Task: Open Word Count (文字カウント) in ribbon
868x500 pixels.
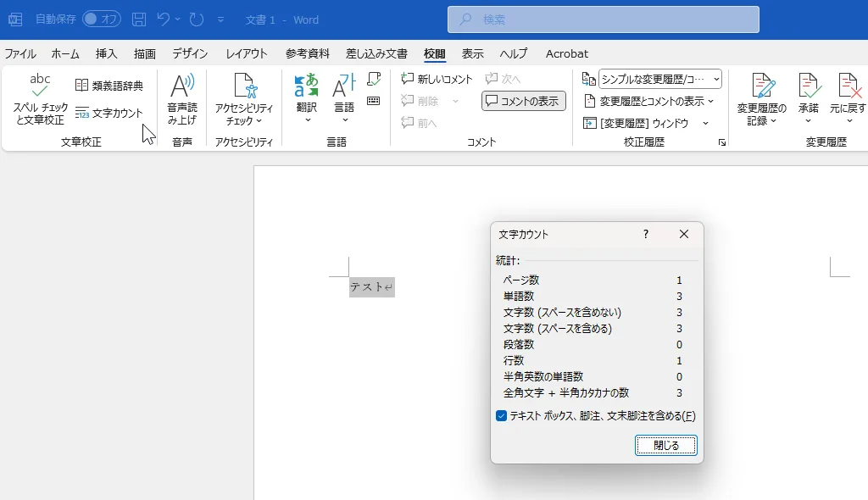Action: pyautogui.click(x=109, y=113)
